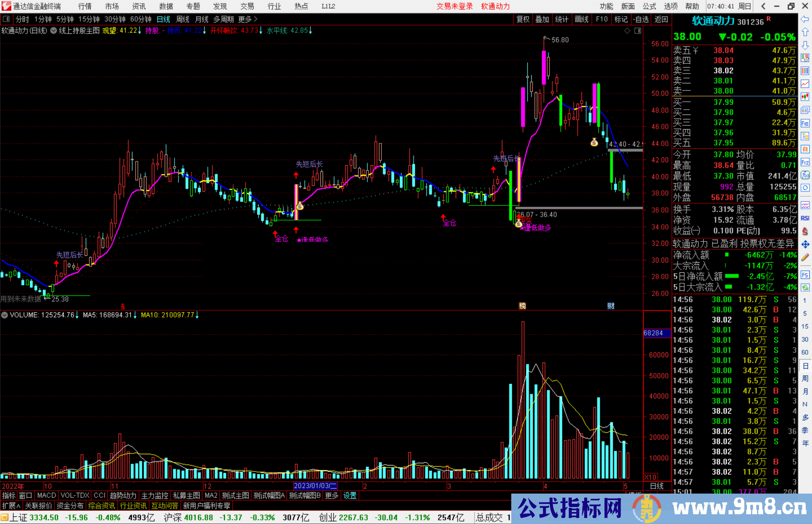Screen dimensions: 812x524
Task: Toggle panel layout icon left of 分时
Action: [6, 19]
